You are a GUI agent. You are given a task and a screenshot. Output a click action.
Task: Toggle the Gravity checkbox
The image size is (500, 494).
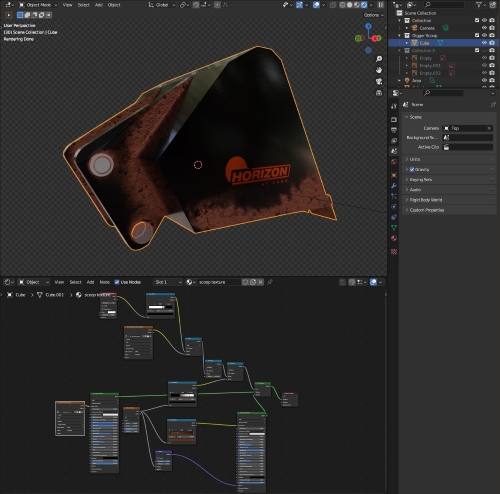(x=412, y=170)
